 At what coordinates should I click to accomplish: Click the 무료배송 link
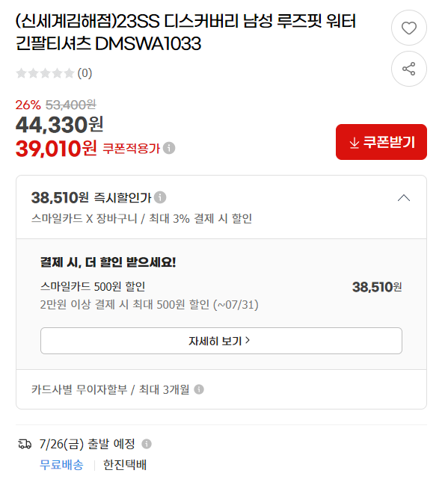coord(61,465)
